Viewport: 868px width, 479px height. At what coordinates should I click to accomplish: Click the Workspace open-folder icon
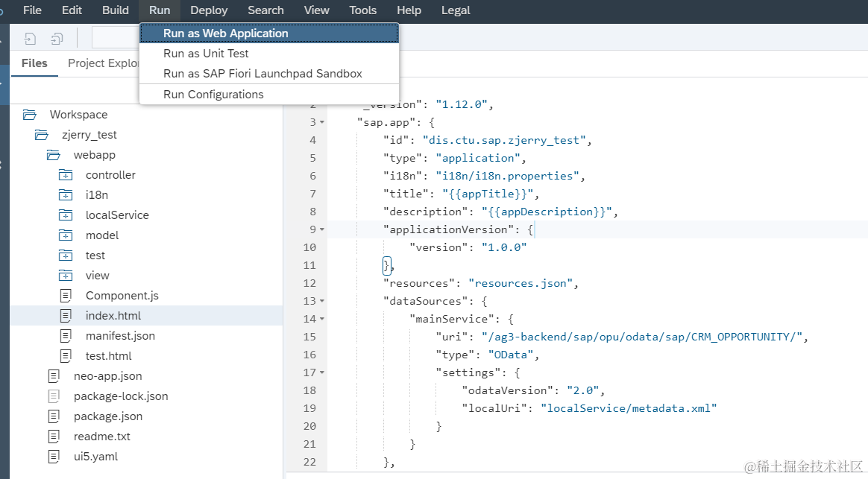coord(29,115)
